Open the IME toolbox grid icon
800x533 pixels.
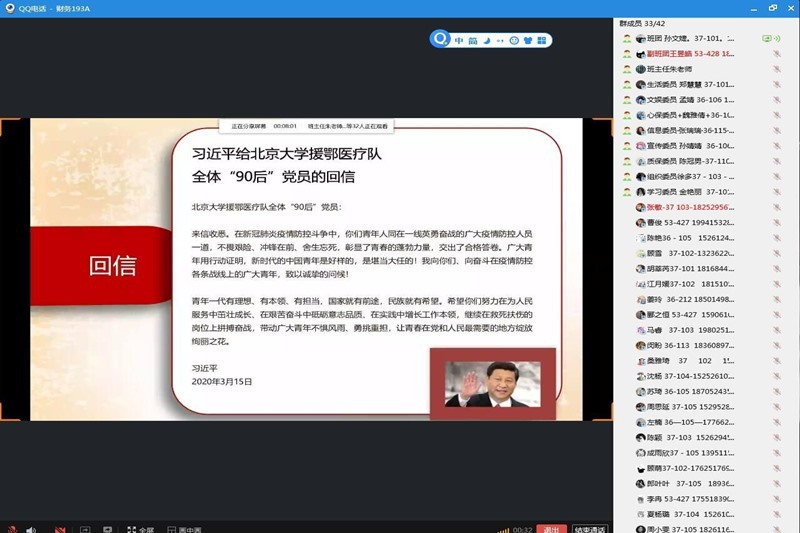[x=541, y=40]
